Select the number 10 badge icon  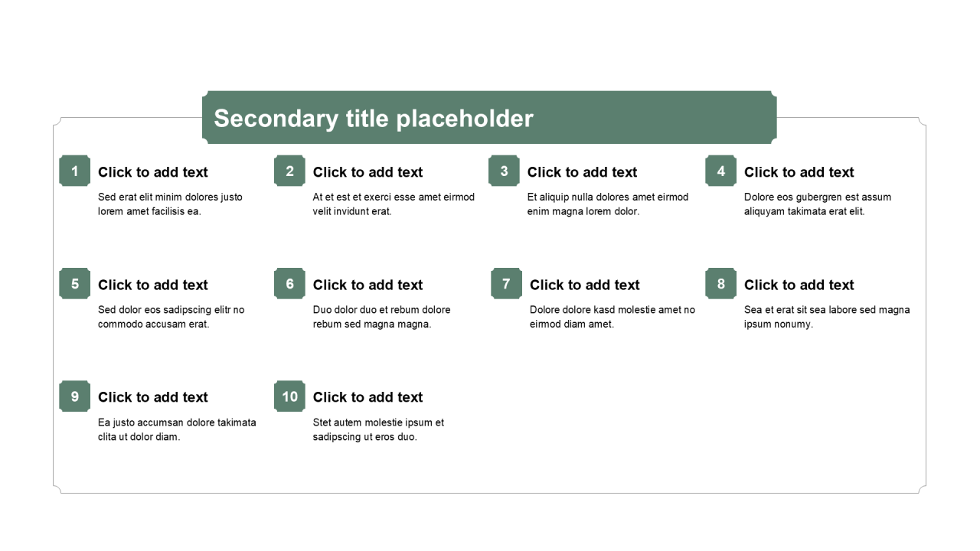tap(289, 396)
